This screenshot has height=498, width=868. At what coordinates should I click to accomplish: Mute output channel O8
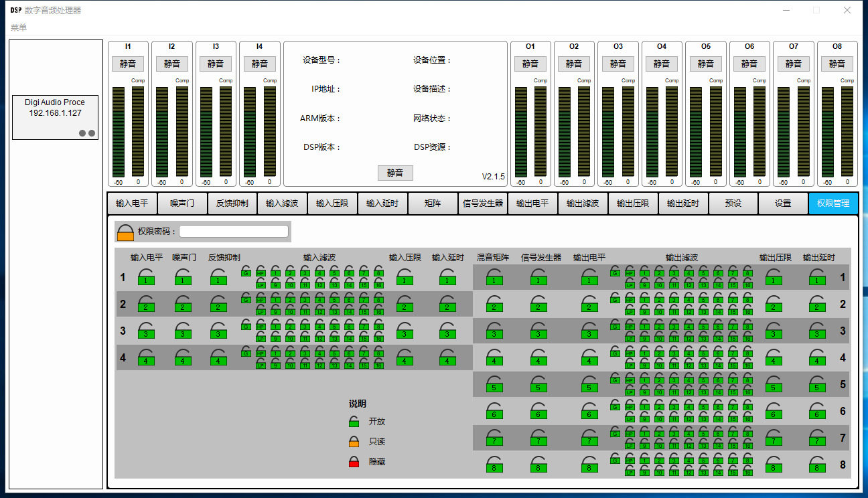837,64
